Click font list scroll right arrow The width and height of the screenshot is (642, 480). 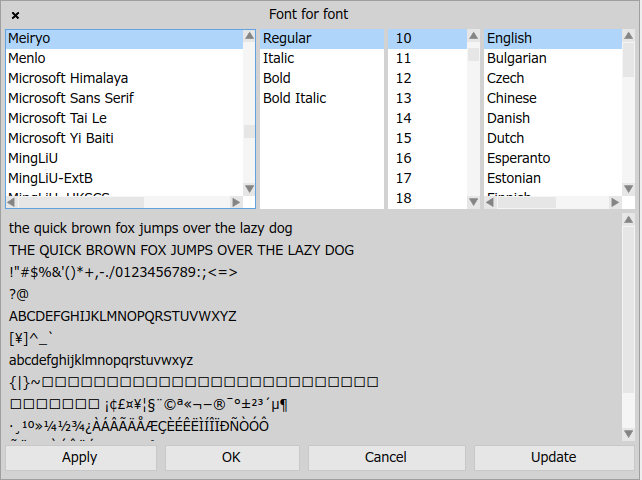(236, 202)
